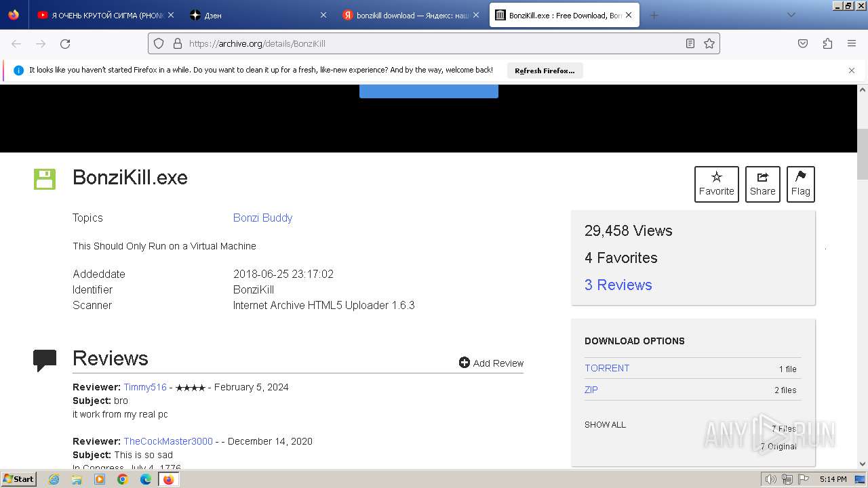Viewport: 868px width, 488px height.
Task: Dismiss the Firefox refresh notification bar
Action: point(852,70)
